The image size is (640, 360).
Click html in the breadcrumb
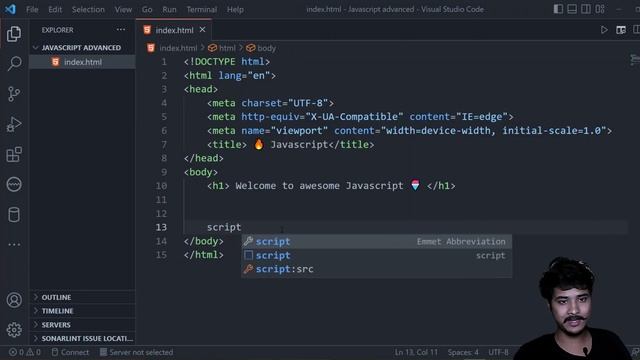coord(227,48)
